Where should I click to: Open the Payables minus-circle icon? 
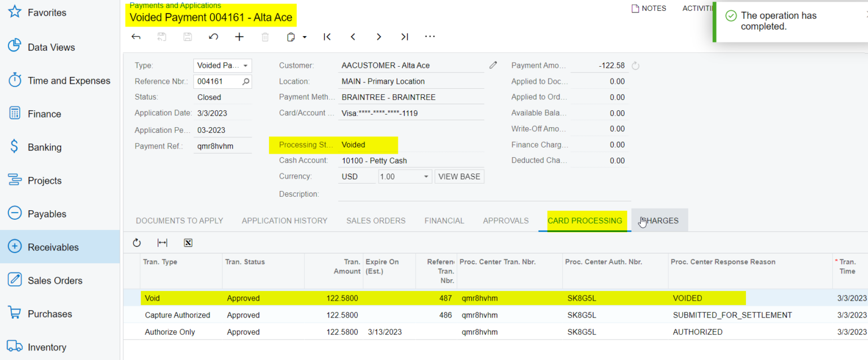(15, 213)
